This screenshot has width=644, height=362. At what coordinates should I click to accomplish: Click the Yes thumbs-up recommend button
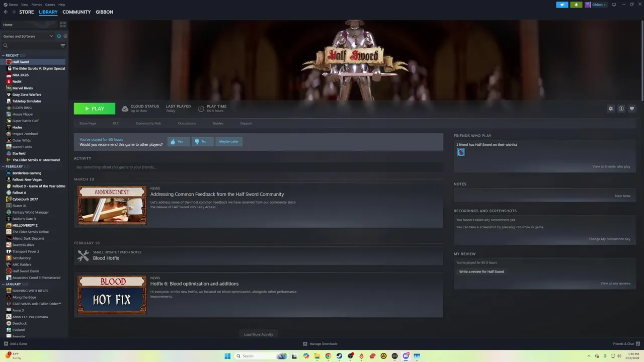pos(179,142)
